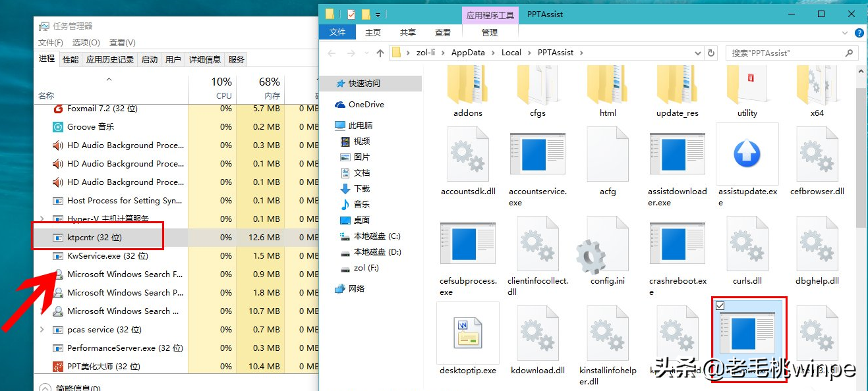
Task: Expand the Hyper-V process row
Action: [42, 219]
